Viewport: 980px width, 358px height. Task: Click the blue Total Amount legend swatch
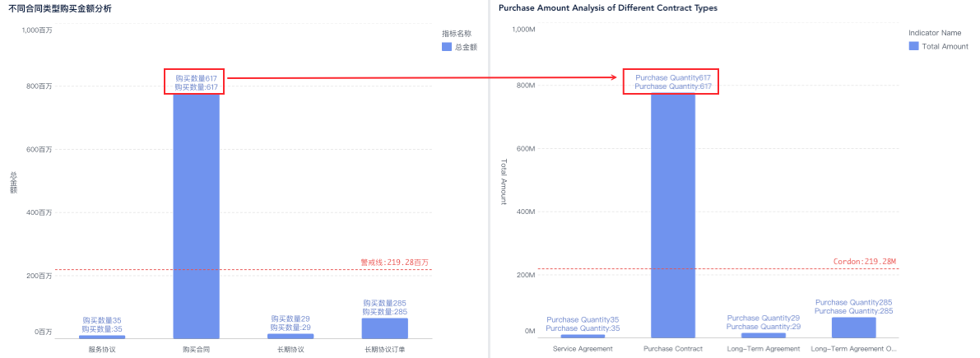[913, 46]
